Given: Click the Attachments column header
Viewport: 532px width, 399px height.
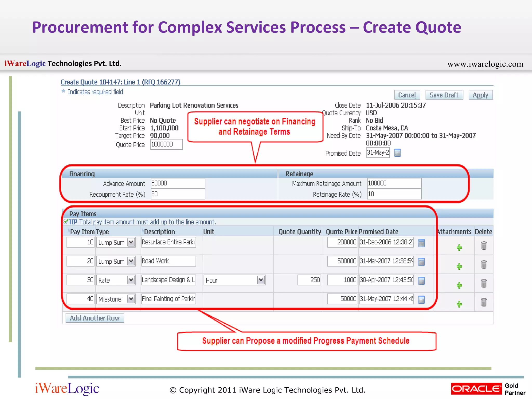Looking at the screenshot, I should 454,232.
